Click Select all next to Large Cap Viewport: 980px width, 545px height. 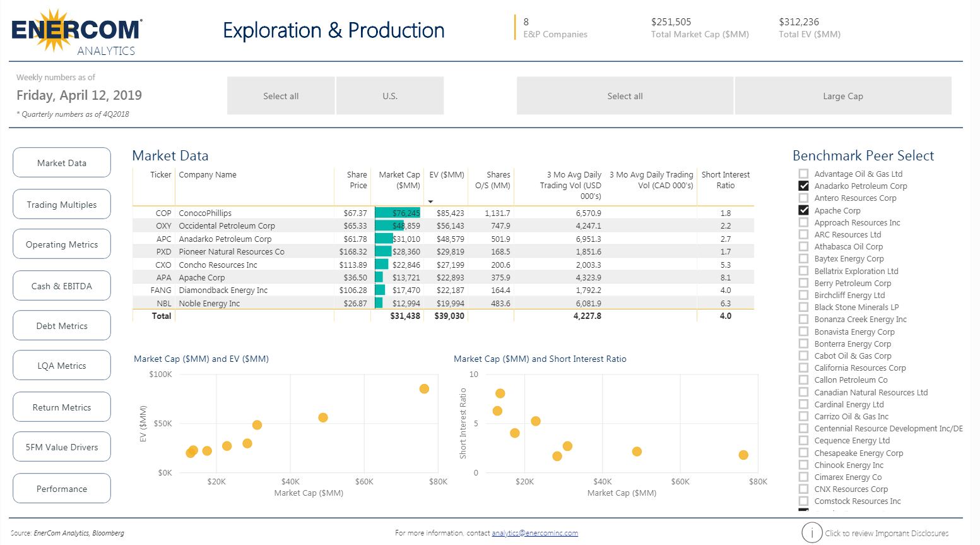click(625, 96)
